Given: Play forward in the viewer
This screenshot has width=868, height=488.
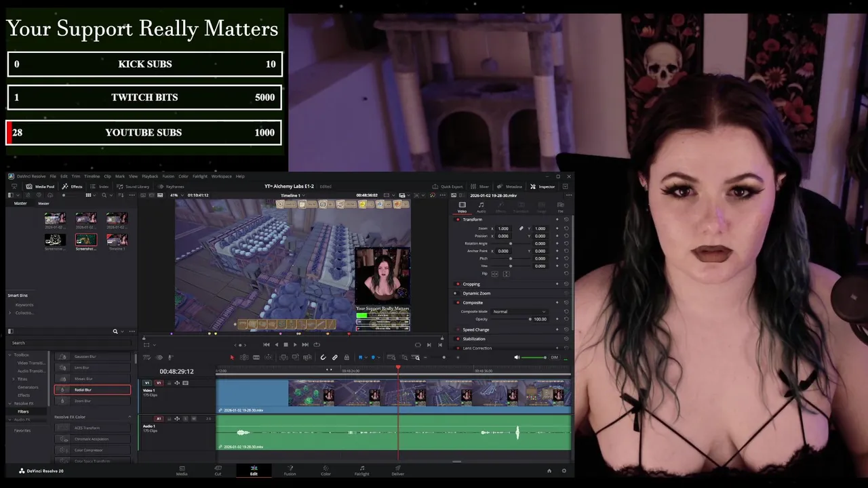Looking at the screenshot, I should tap(295, 344).
